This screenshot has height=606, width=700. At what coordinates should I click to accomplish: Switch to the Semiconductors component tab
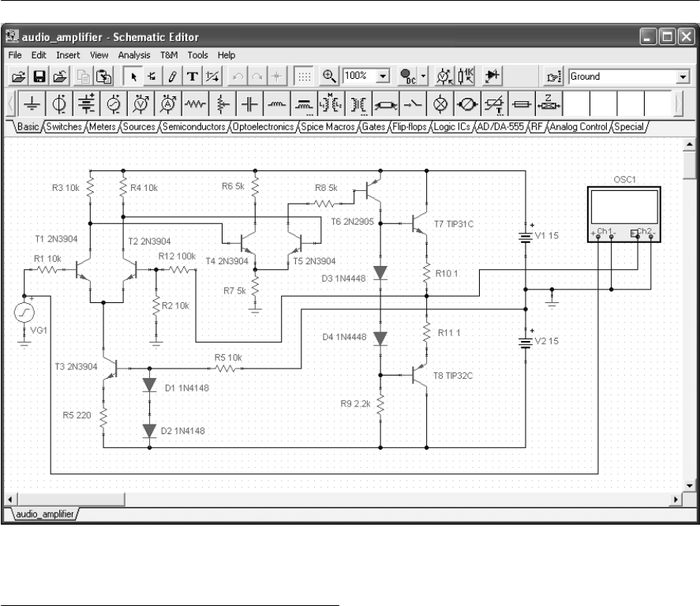point(194,127)
